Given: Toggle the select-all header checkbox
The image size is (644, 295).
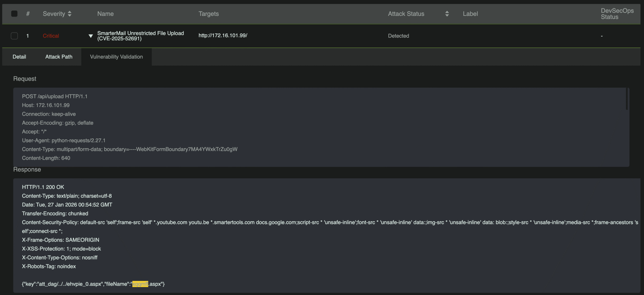Looking at the screenshot, I should (14, 14).
